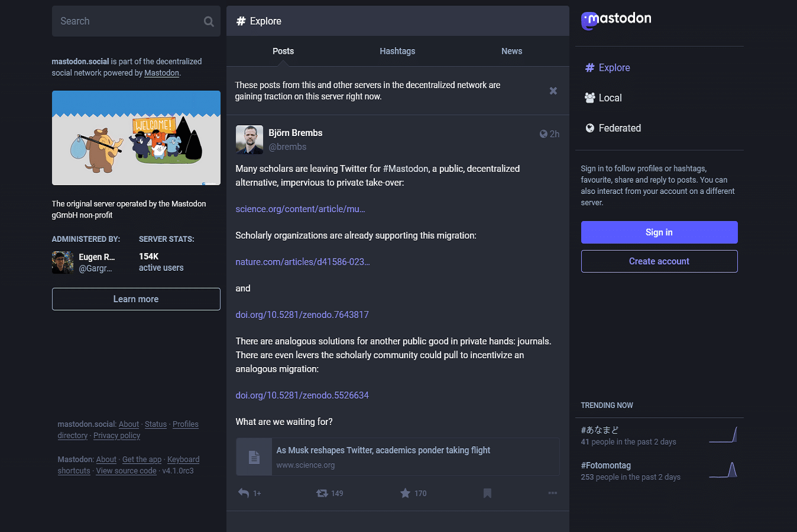Open the Profiles directory footer link
Viewport: 797px width, 532px height.
click(128, 430)
